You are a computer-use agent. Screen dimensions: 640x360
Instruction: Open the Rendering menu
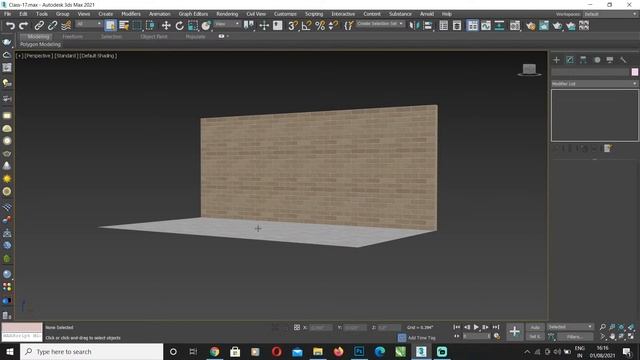[x=227, y=14]
